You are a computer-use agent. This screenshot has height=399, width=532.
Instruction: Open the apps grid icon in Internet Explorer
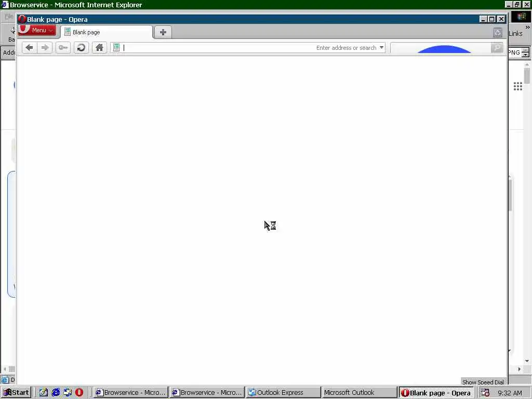pyautogui.click(x=518, y=86)
